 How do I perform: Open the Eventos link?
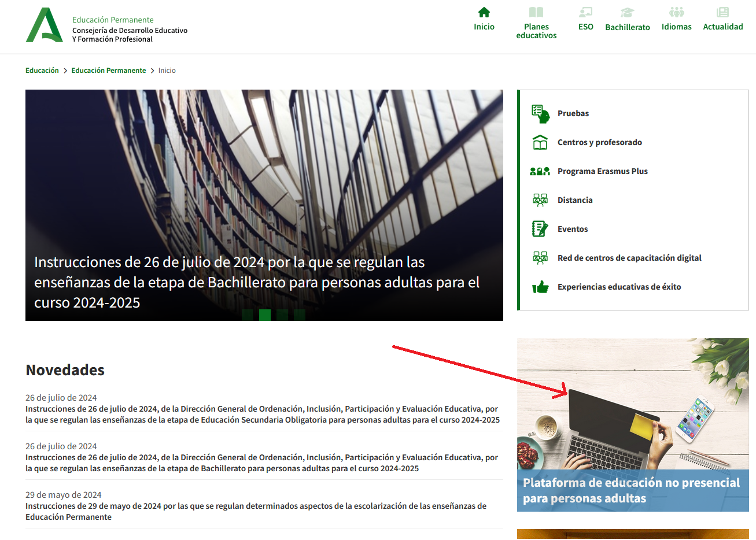(x=573, y=229)
